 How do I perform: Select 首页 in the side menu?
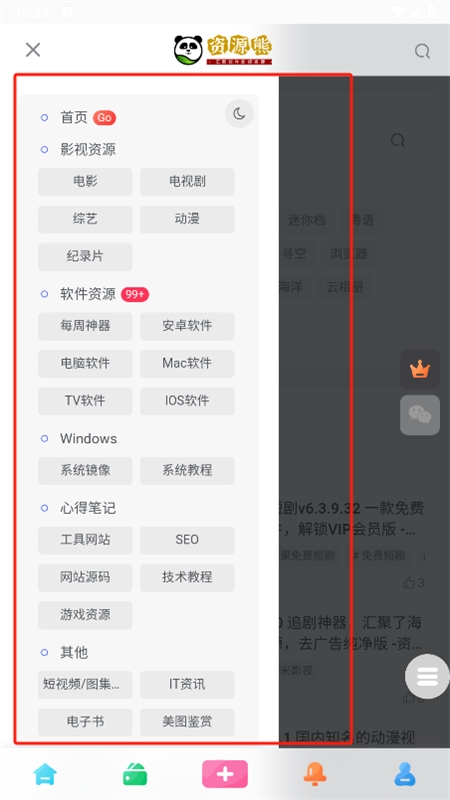(74, 118)
